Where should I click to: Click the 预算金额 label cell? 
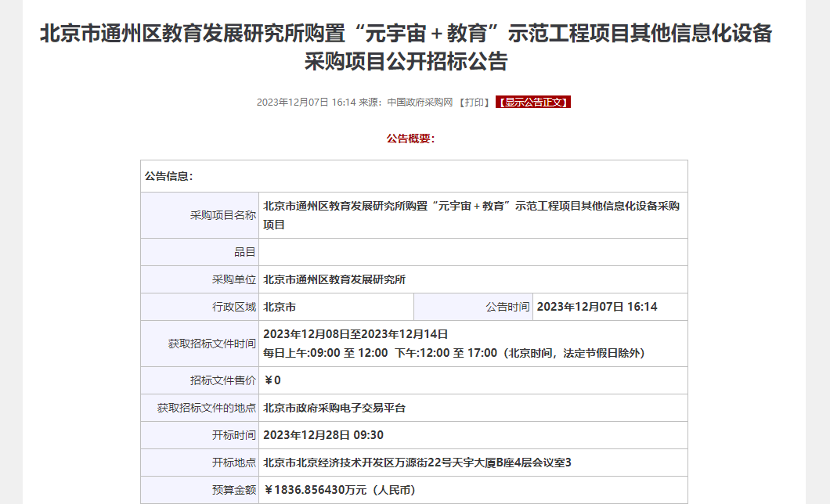[x=200, y=490]
